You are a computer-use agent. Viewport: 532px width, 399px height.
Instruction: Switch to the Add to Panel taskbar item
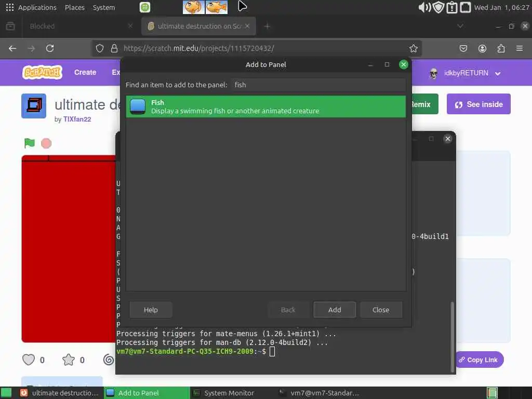147,393
